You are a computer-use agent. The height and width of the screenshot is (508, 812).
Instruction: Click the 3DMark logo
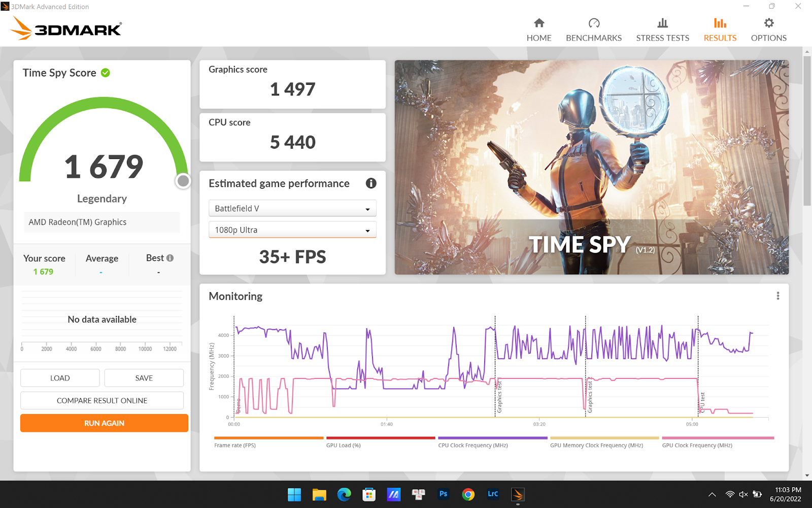pos(66,28)
